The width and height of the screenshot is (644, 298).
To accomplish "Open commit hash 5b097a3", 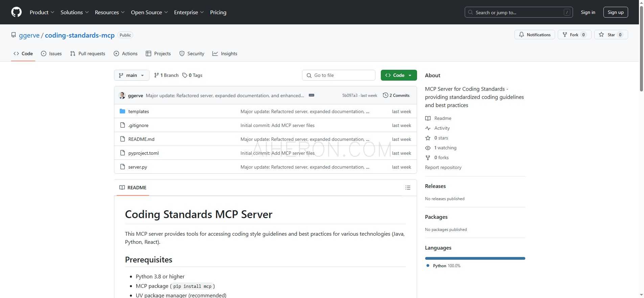I will coord(350,95).
